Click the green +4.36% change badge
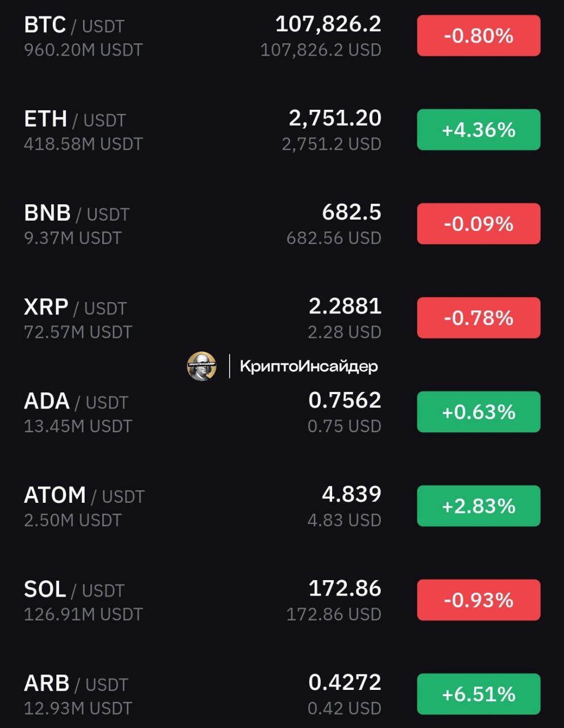Image resolution: width=564 pixels, height=728 pixels. [x=479, y=130]
